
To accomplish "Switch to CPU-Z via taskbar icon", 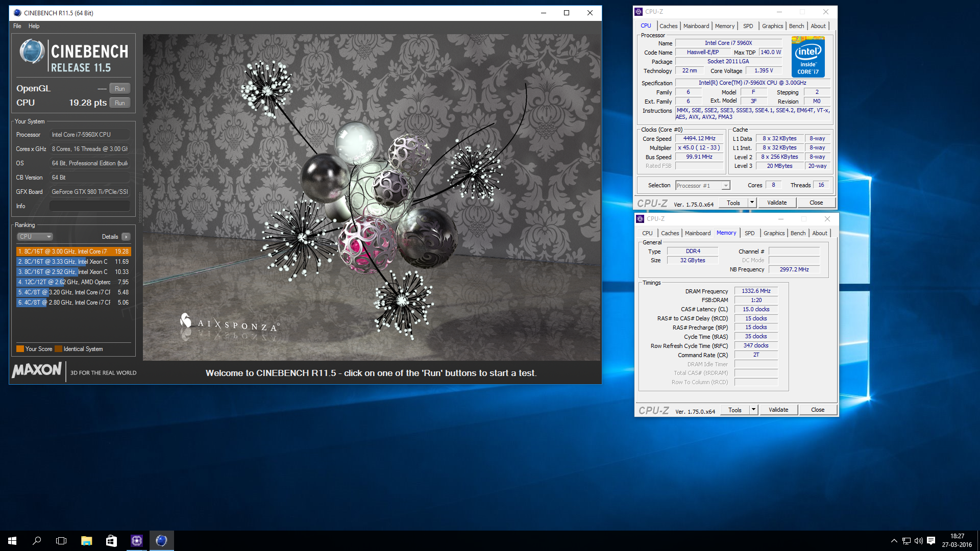I will pyautogui.click(x=136, y=541).
